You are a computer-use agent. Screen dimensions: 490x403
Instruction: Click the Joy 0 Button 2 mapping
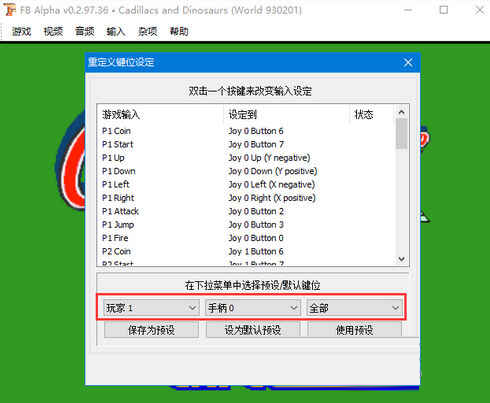point(256,211)
